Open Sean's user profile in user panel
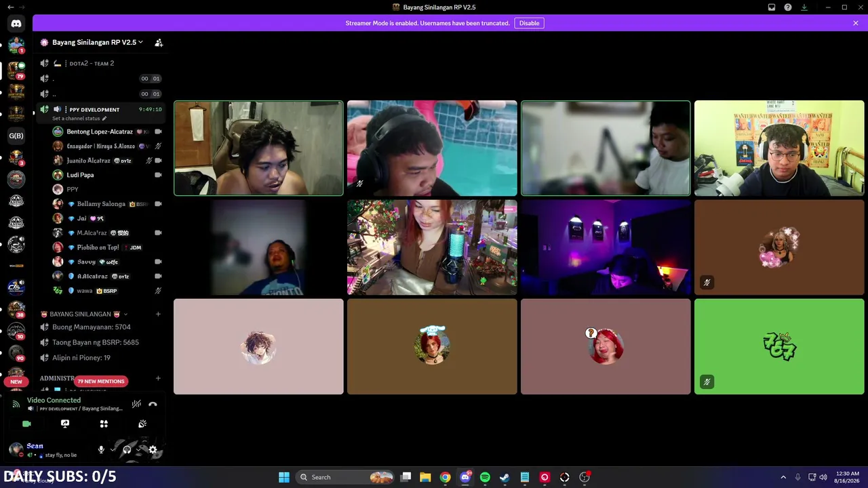The width and height of the screenshot is (868, 488). tap(44, 449)
